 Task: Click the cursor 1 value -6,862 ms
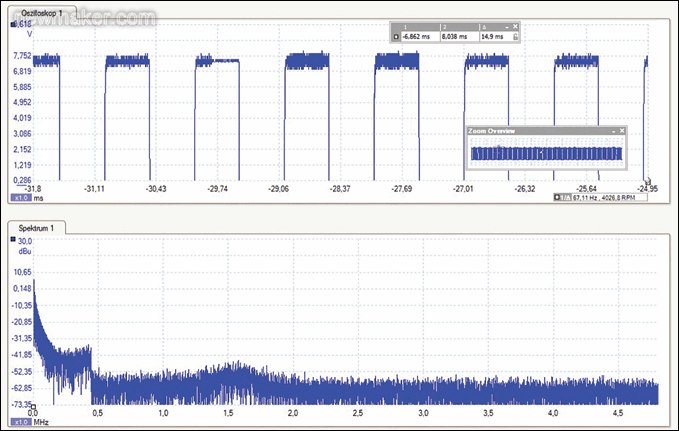point(418,36)
